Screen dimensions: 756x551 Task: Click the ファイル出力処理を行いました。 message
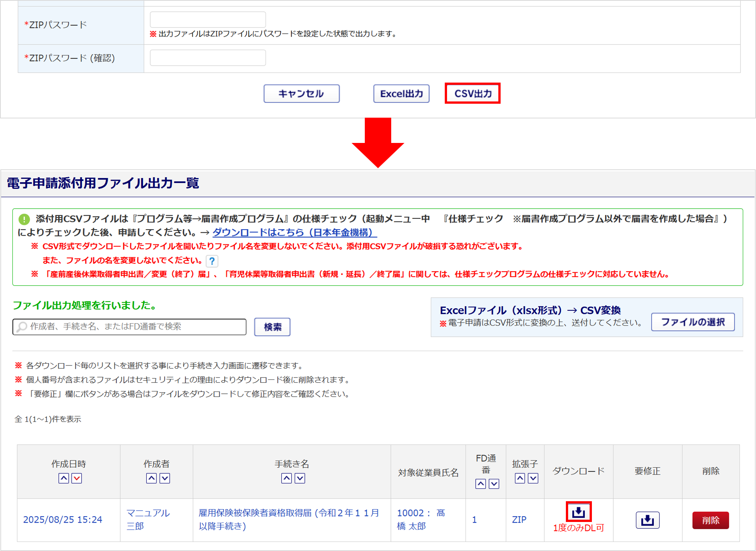pos(85,305)
